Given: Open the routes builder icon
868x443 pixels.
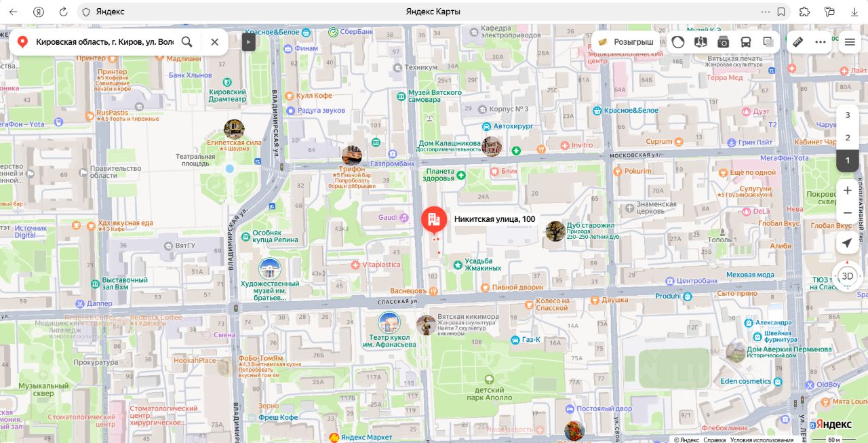Looking at the screenshot, I should click(701, 42).
